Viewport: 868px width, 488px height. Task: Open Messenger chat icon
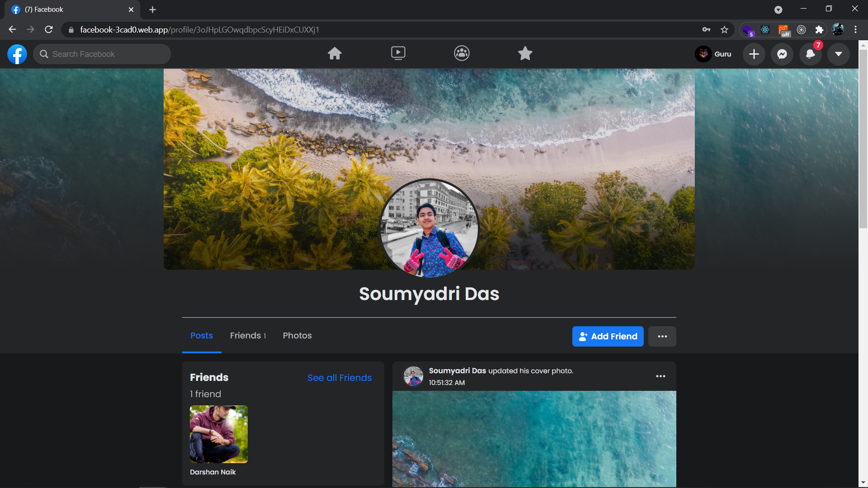pos(782,54)
